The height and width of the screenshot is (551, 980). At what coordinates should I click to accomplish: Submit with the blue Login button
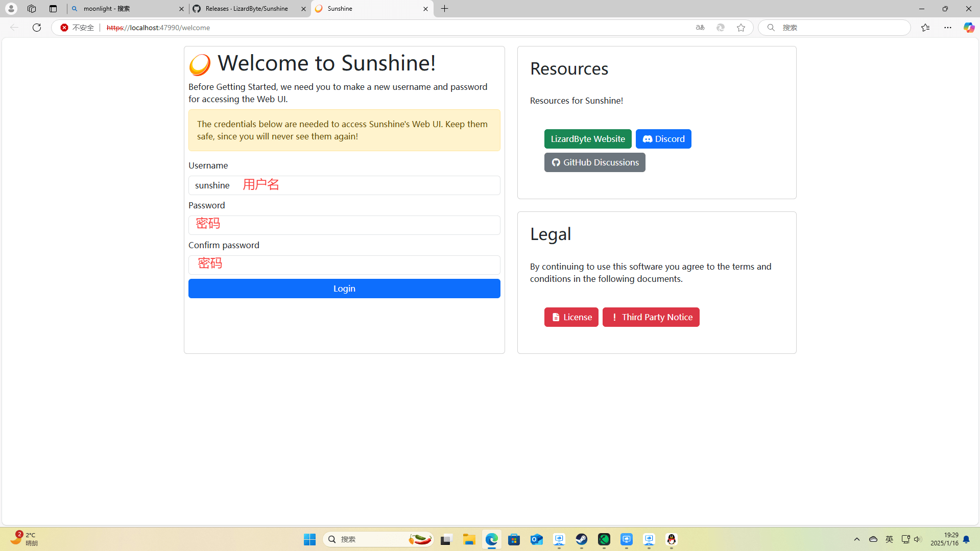pos(344,289)
